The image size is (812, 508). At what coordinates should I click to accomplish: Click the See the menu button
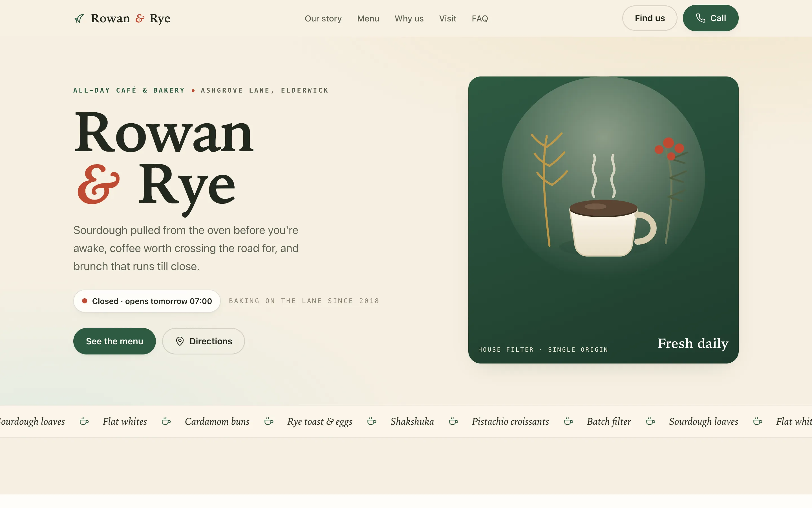pyautogui.click(x=114, y=341)
